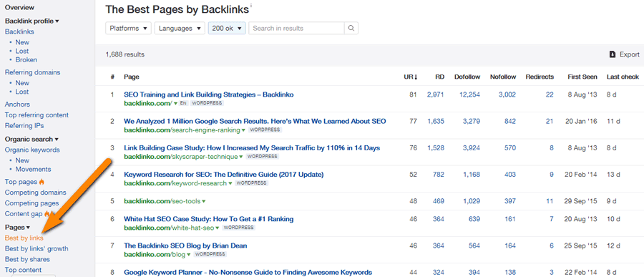Collapse the Pages sidebar section
The width and height of the screenshot is (644, 277).
pyautogui.click(x=17, y=228)
